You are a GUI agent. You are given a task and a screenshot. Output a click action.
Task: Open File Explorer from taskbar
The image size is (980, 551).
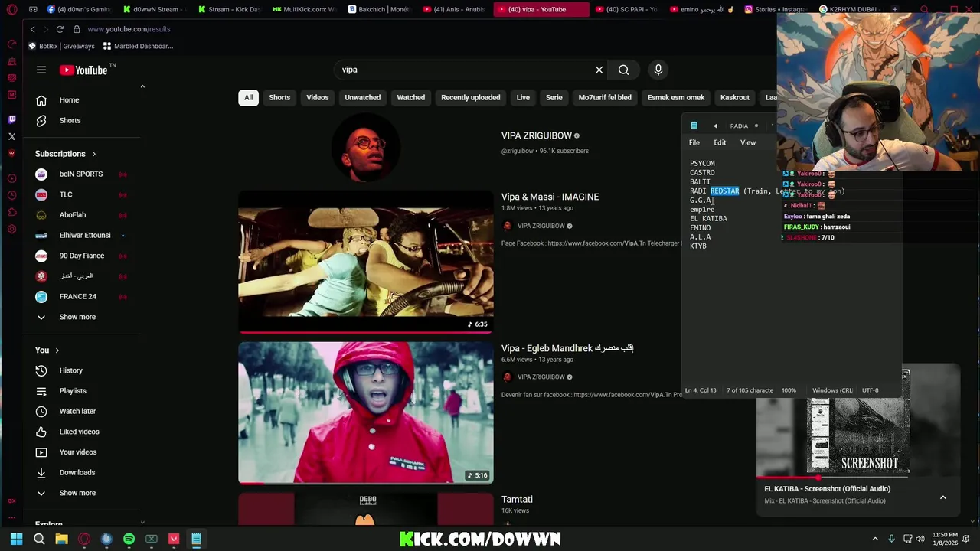point(61,539)
